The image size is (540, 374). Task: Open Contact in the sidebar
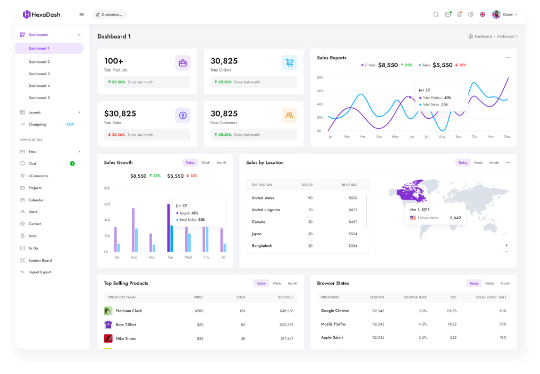click(x=34, y=224)
